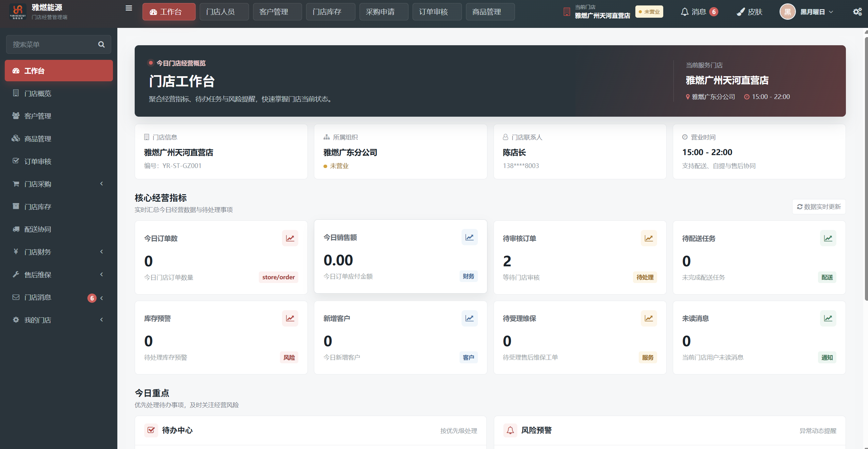This screenshot has width=868, height=449.
Task: Switch to 采购申请 top tab
Action: (384, 12)
